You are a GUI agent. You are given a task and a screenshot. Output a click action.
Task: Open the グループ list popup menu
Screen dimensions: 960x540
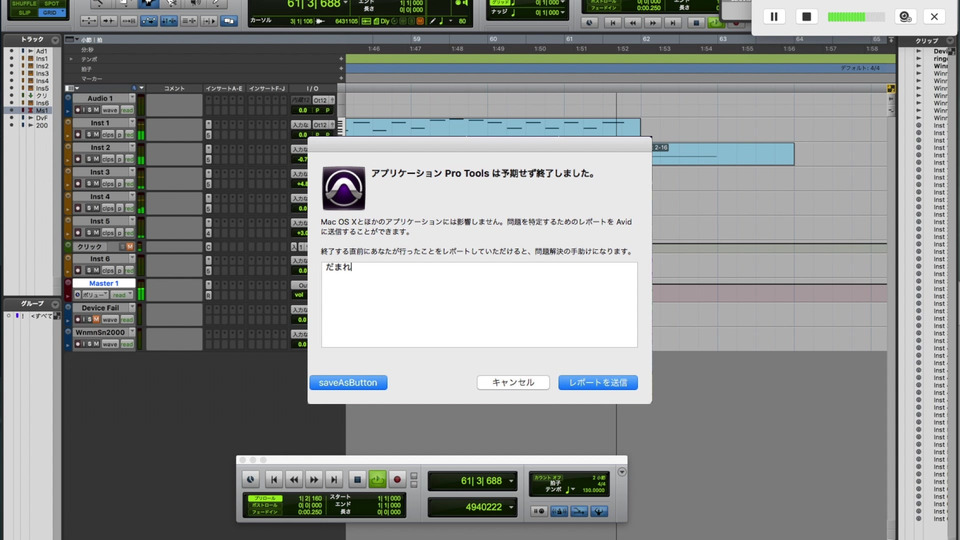pyautogui.click(x=55, y=304)
